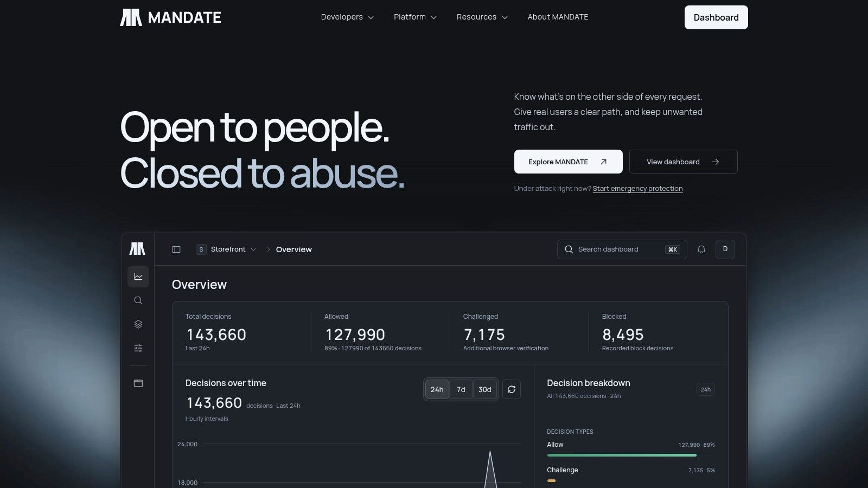Toggle the sidebar panel icon
The image size is (868, 488).
tap(176, 249)
